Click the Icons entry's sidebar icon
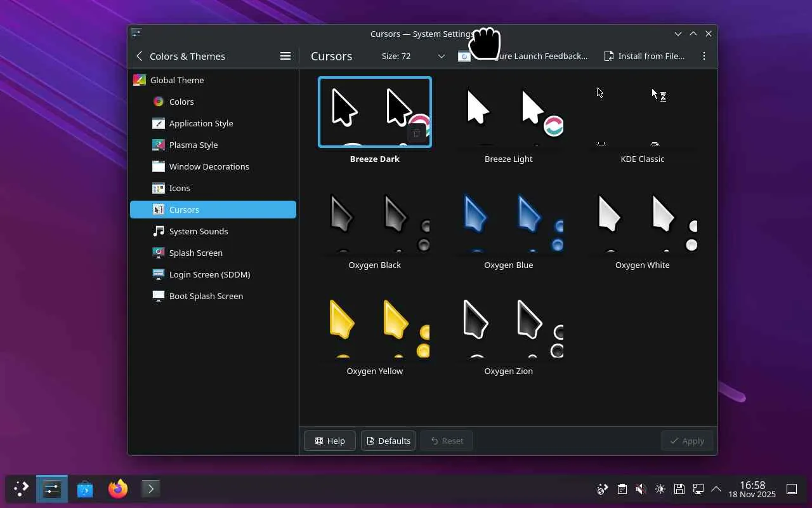The image size is (812, 508). (x=159, y=188)
